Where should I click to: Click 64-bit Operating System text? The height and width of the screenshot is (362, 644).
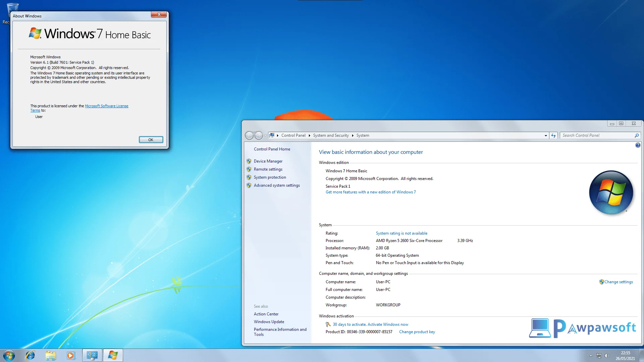397,255
